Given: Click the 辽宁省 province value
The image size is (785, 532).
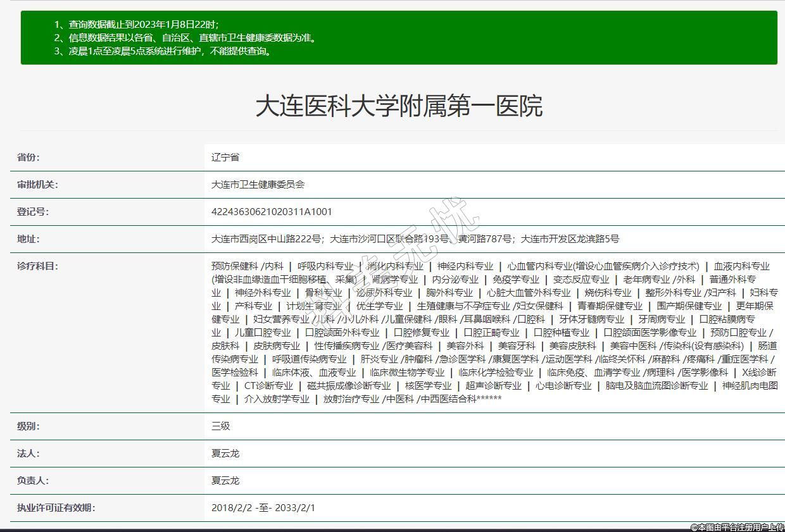Looking at the screenshot, I should pos(225,158).
